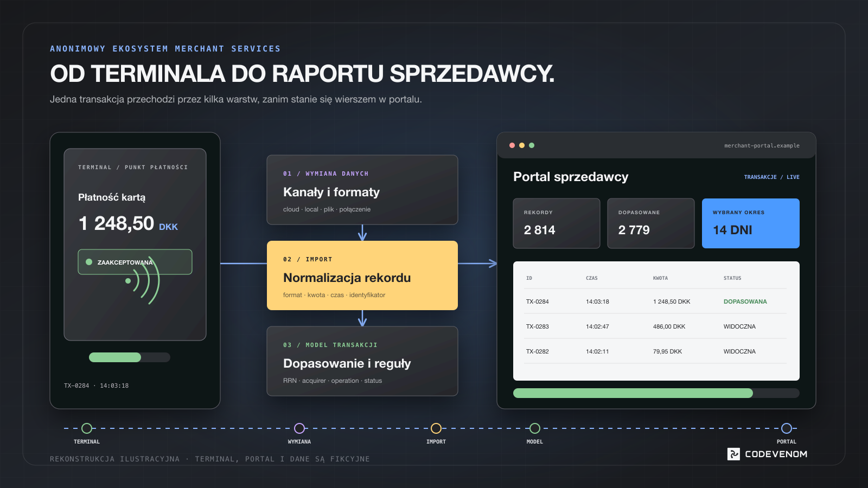Click the TRANSAKCJE / LIVE link
Image resolution: width=868 pixels, height=488 pixels.
coord(771,177)
